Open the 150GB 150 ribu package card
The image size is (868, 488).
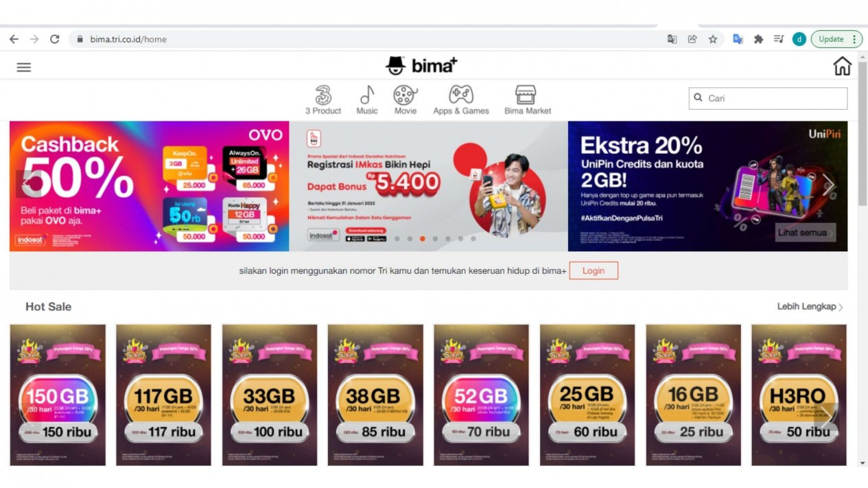pos(58,395)
